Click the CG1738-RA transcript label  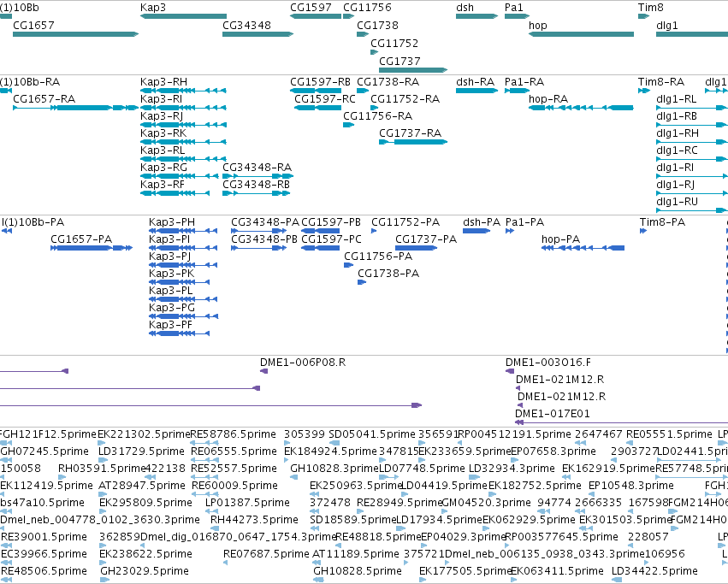click(388, 82)
